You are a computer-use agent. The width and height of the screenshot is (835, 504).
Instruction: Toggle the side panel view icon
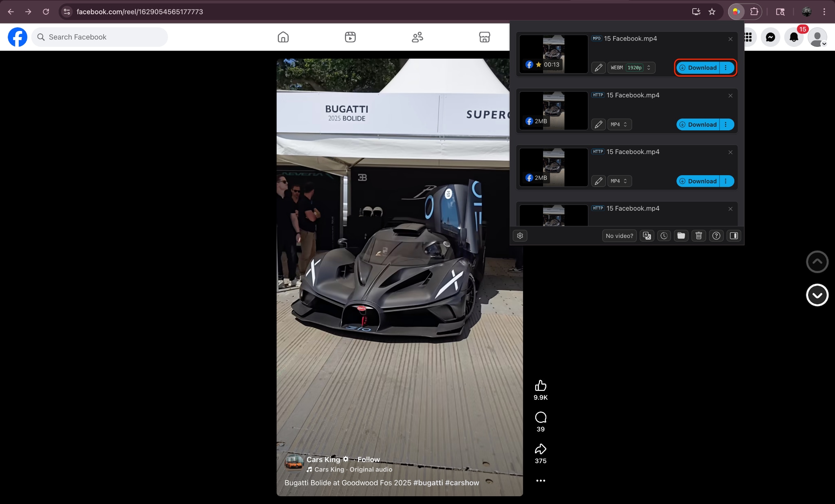(x=734, y=235)
